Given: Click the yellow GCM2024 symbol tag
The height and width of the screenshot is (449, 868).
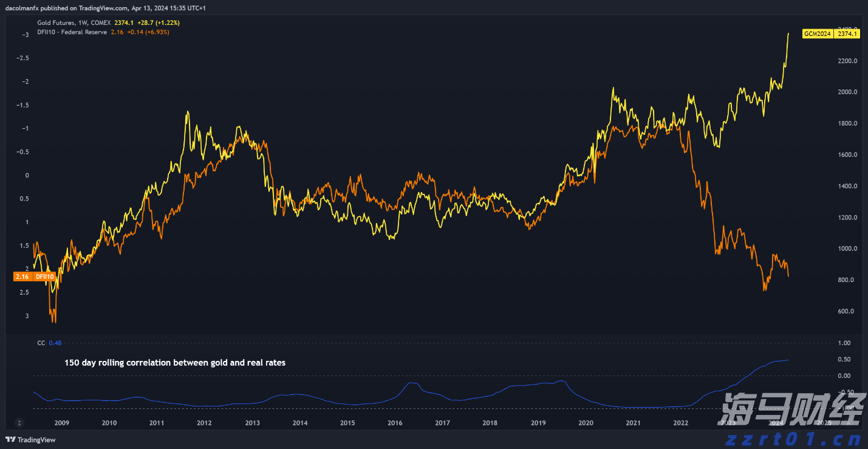Looking at the screenshot, I should click(x=817, y=34).
